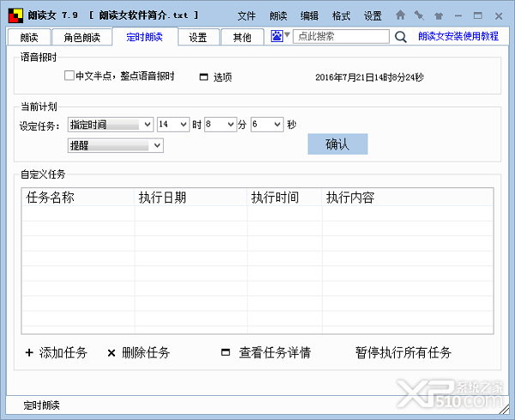Screen dimensions: 515x420
Task: Click the 选项 label in 语音报时
Action: (x=222, y=77)
